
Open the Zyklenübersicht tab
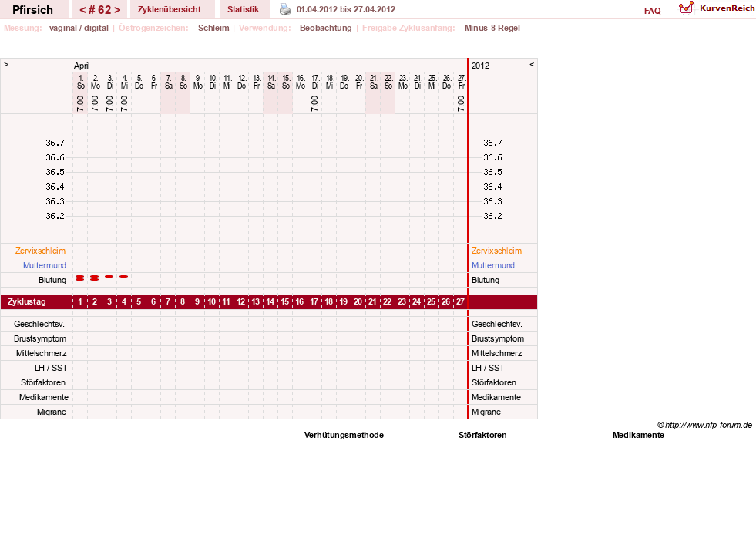pos(170,10)
